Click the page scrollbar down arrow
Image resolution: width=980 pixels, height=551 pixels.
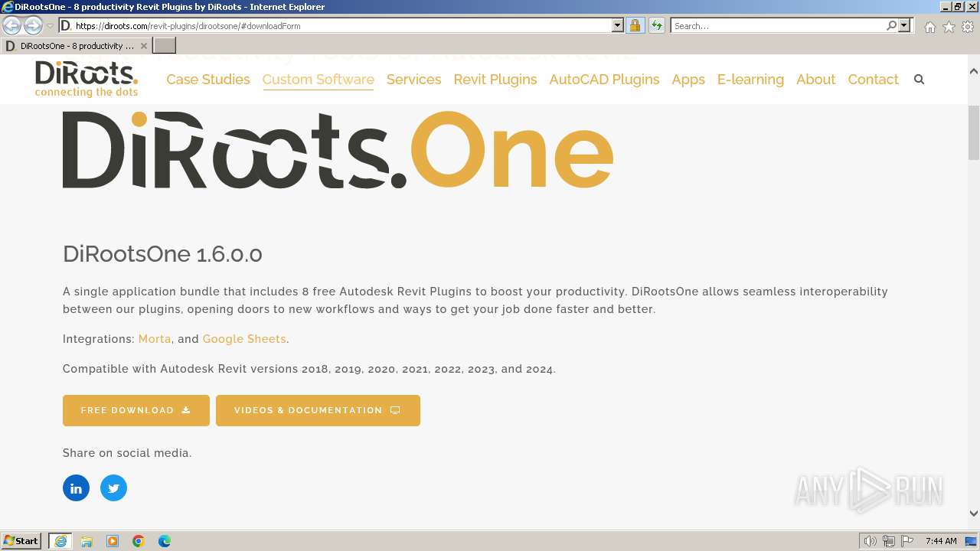click(973, 514)
